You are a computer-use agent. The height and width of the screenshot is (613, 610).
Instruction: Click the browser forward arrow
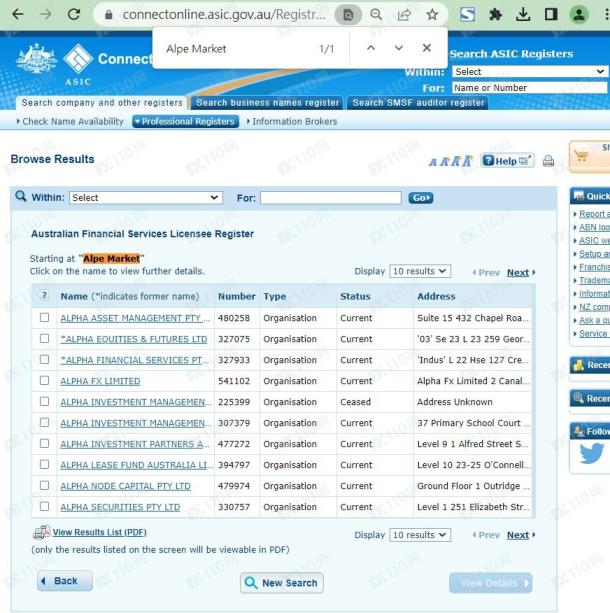pyautogui.click(x=46, y=15)
